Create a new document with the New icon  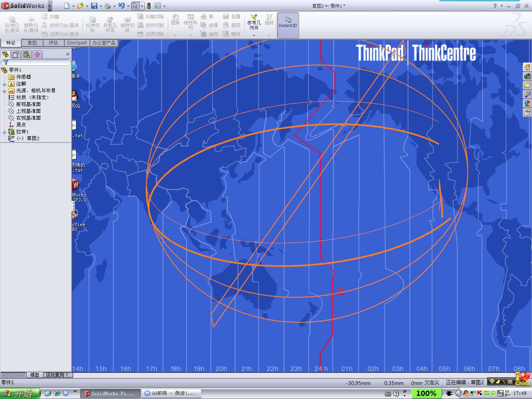point(66,6)
